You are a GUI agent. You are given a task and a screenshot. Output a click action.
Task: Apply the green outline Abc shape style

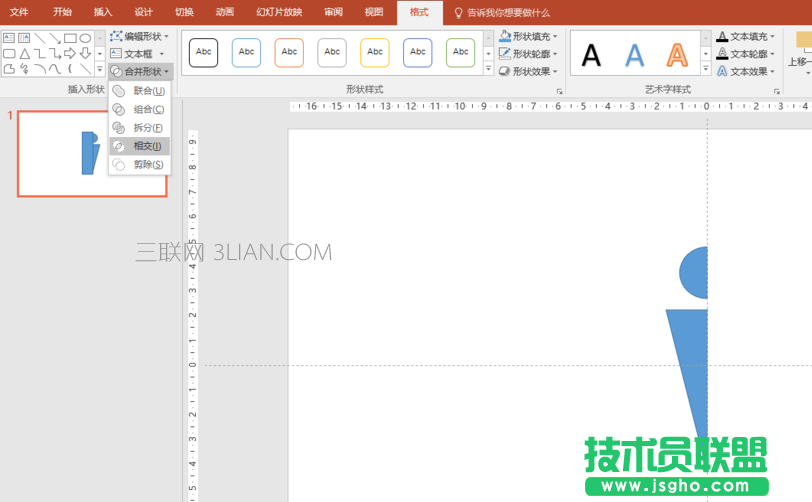pos(460,52)
